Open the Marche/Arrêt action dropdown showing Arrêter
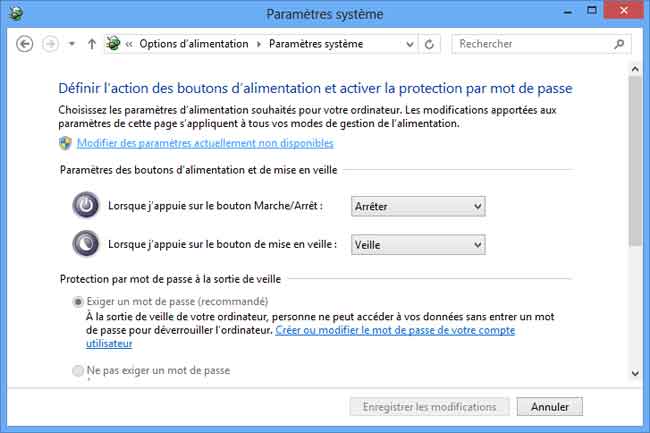The image size is (650, 433). 418,206
